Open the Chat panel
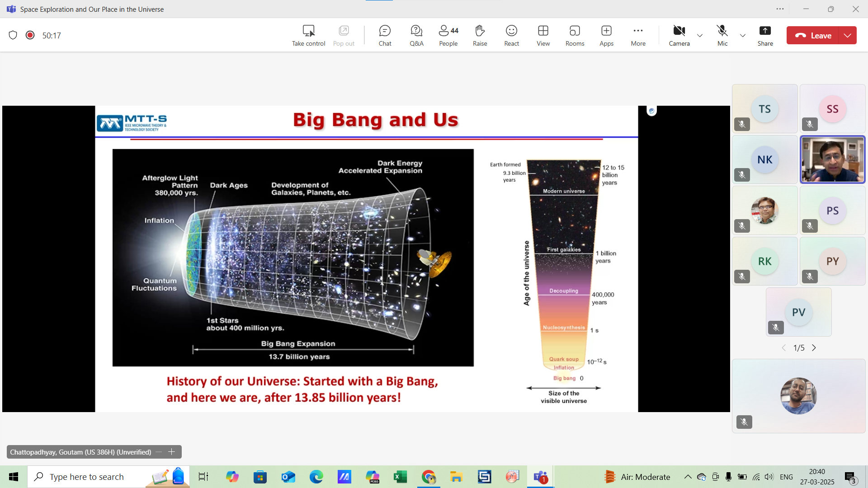 click(x=385, y=35)
